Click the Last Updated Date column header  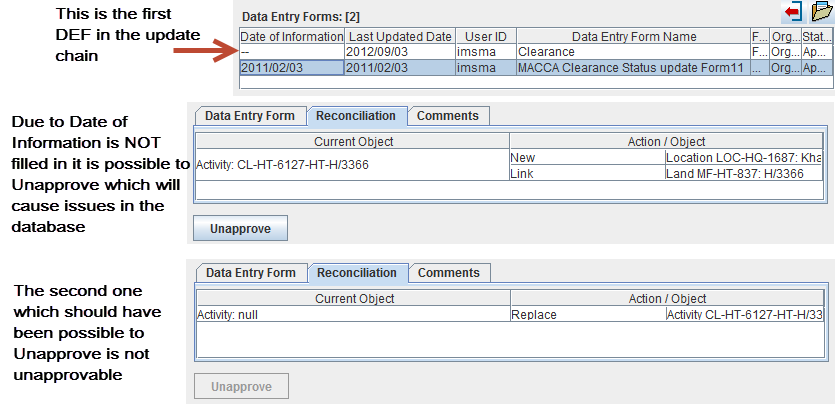[x=400, y=37]
